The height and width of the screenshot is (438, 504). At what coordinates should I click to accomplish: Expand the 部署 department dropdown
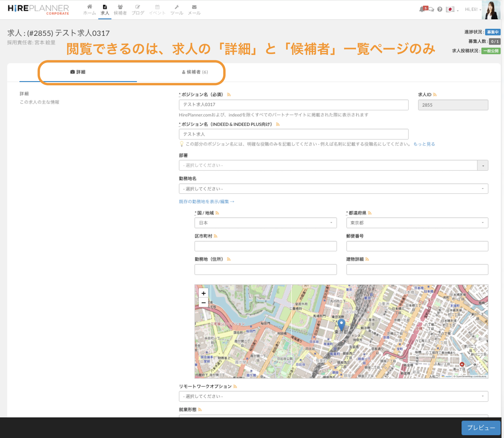483,166
